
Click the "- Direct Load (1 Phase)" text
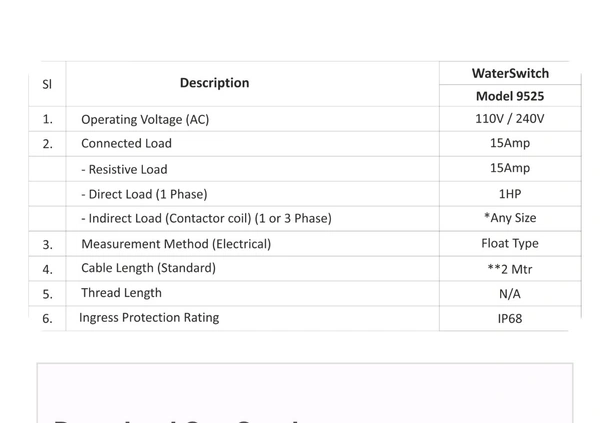pyautogui.click(x=144, y=194)
